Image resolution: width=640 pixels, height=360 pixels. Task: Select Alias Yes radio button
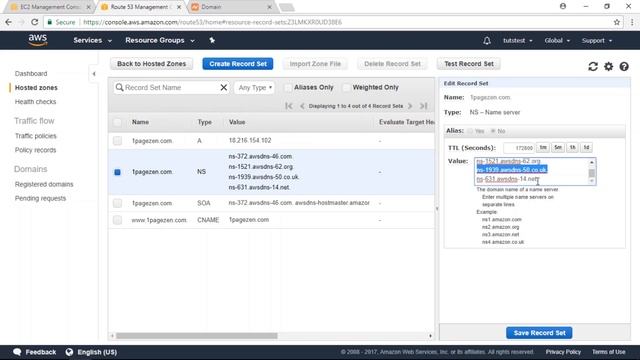coord(470,131)
